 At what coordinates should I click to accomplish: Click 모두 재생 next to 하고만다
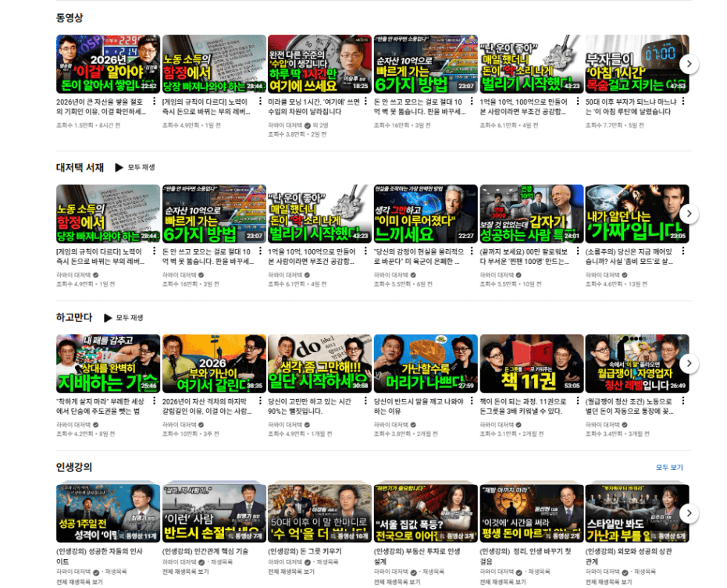pyautogui.click(x=123, y=318)
